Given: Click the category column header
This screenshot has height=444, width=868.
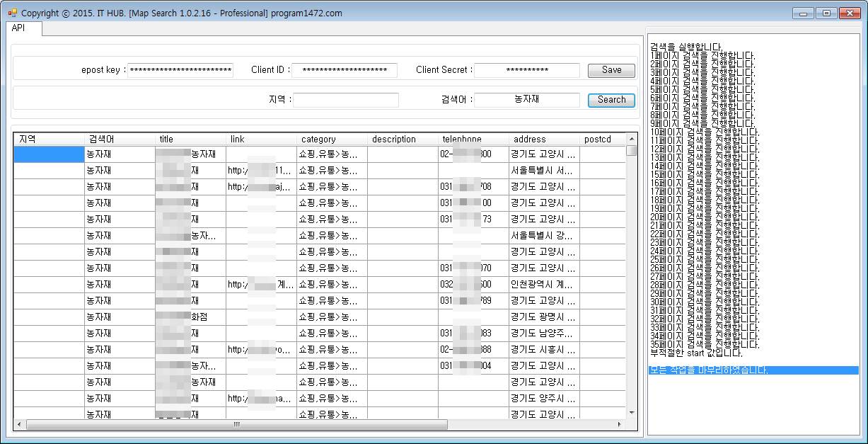Looking at the screenshot, I should pos(331,140).
